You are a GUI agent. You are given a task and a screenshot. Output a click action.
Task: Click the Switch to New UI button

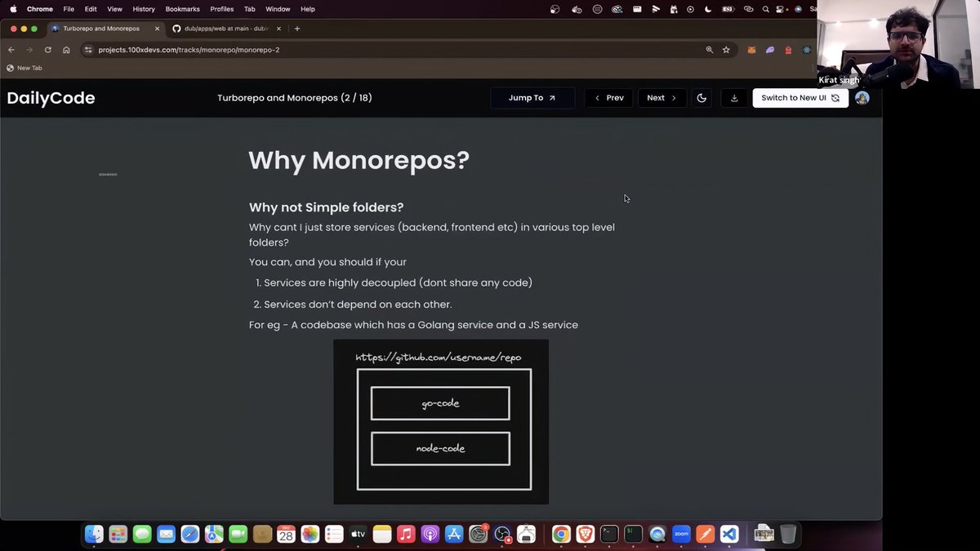point(799,97)
